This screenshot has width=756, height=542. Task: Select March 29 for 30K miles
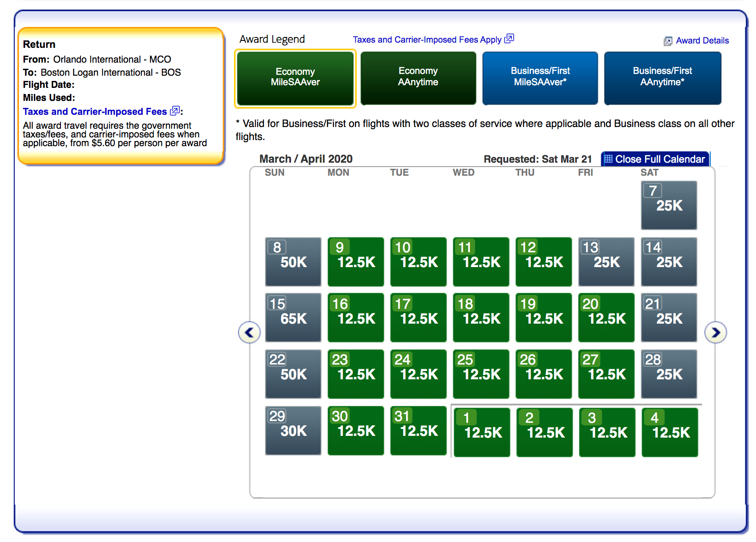coord(293,430)
